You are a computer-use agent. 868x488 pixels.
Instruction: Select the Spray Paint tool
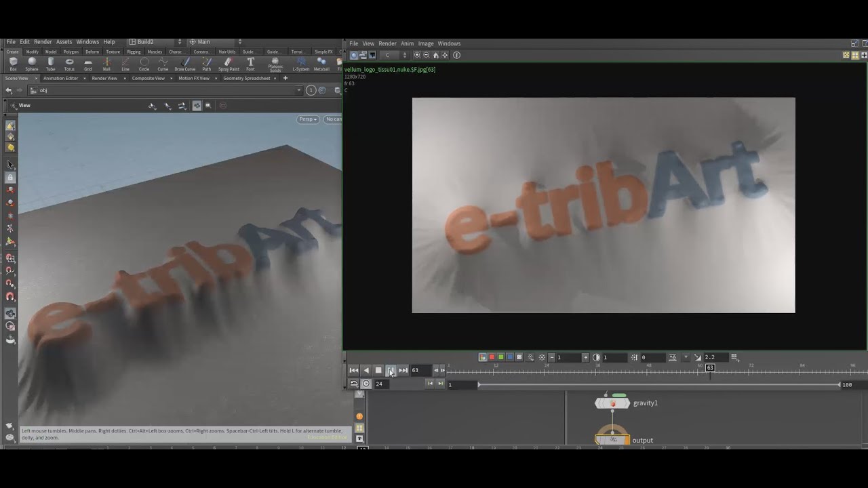click(229, 64)
